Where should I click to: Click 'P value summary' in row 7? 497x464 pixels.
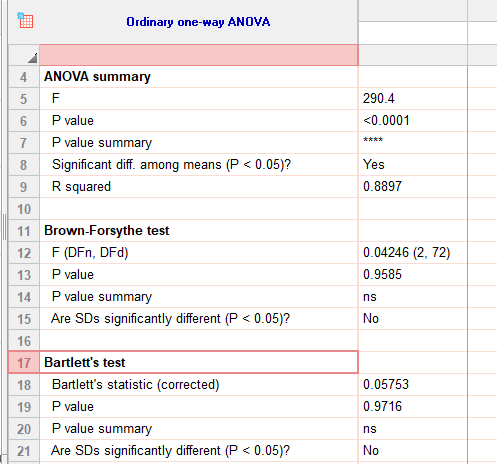coord(102,143)
